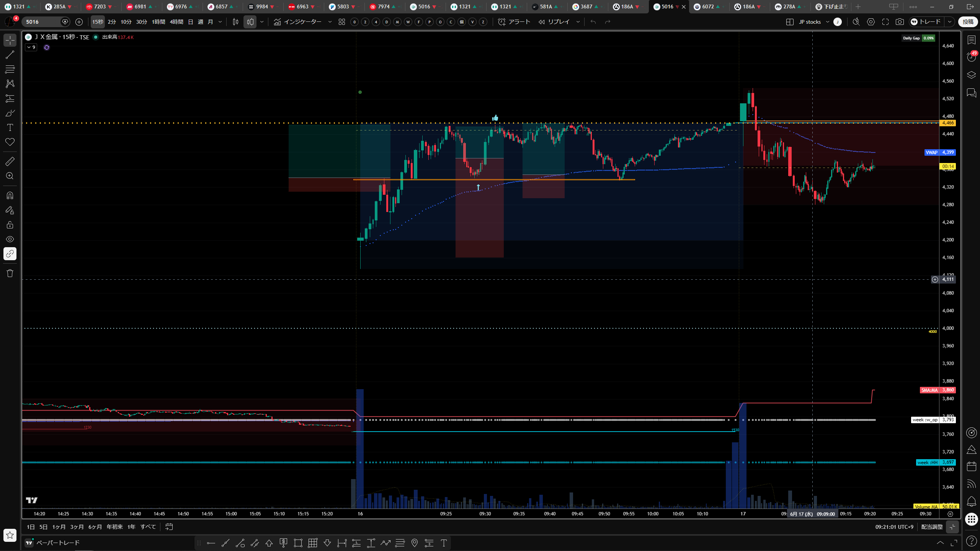
Task: Click the undo arrow
Action: (x=593, y=22)
